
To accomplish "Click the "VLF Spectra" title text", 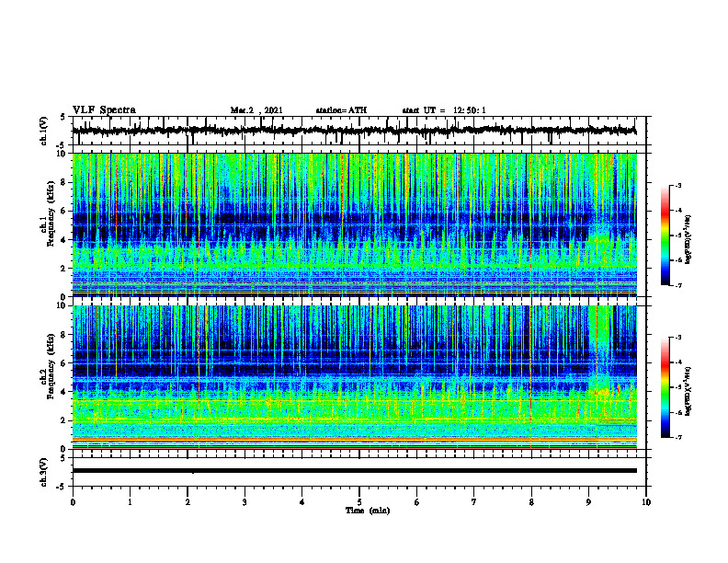I will click(104, 110).
